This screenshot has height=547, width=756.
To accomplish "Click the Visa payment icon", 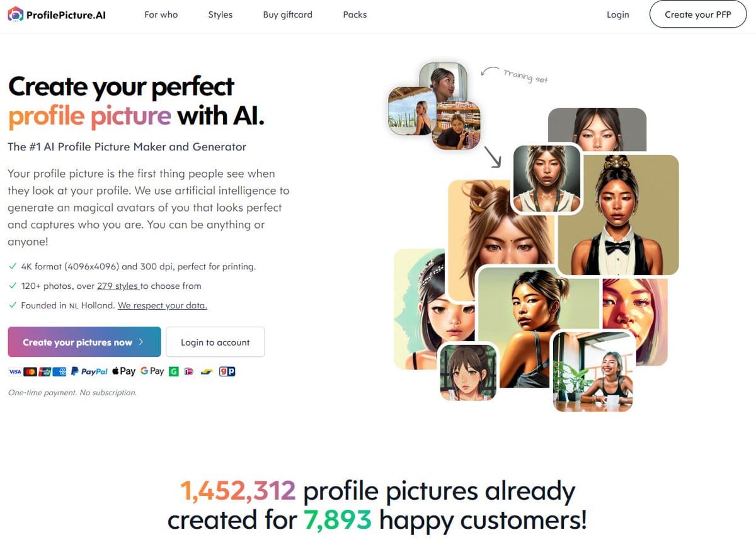I will point(15,372).
